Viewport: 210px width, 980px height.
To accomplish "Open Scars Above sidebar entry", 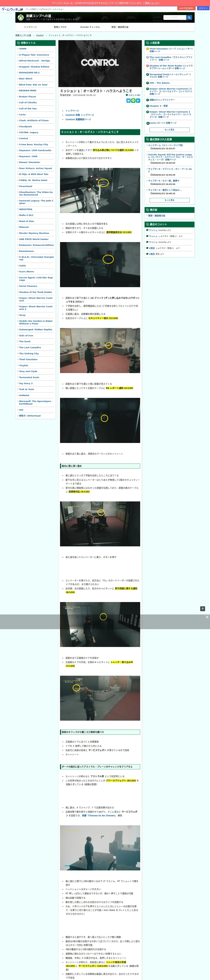I will click(x=26, y=272).
